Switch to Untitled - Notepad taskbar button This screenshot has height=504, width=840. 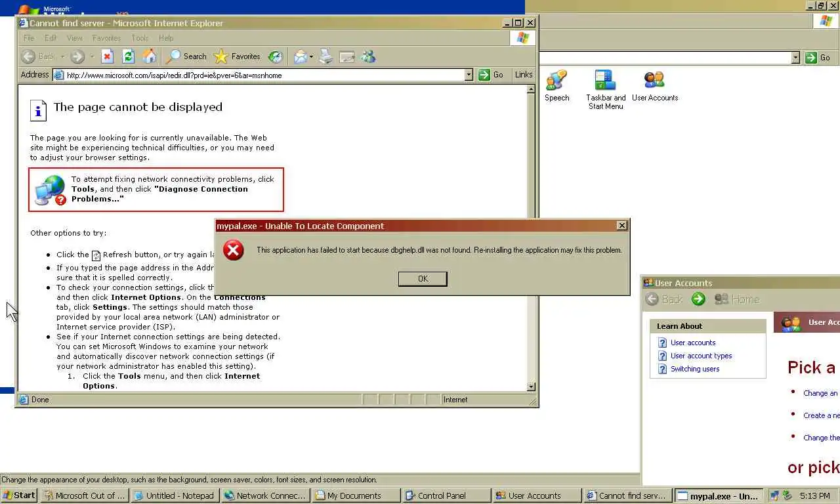tap(174, 495)
